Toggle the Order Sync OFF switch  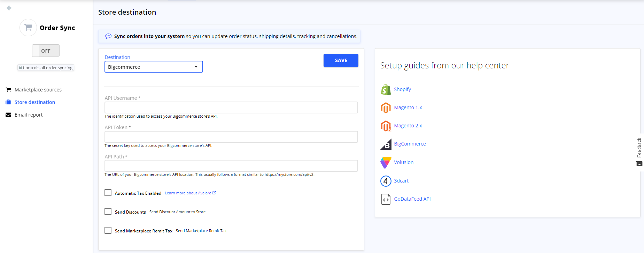(x=46, y=51)
